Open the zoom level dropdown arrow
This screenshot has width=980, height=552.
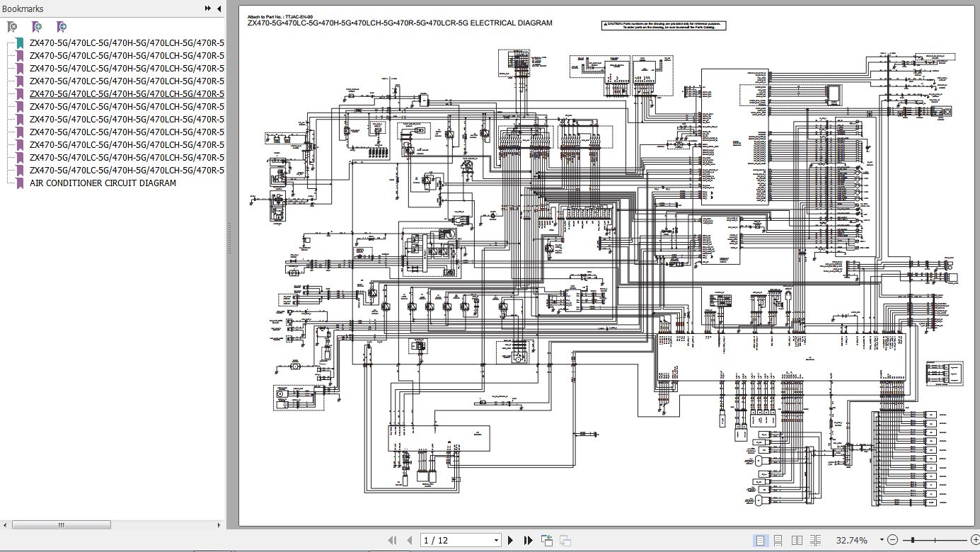(x=881, y=540)
